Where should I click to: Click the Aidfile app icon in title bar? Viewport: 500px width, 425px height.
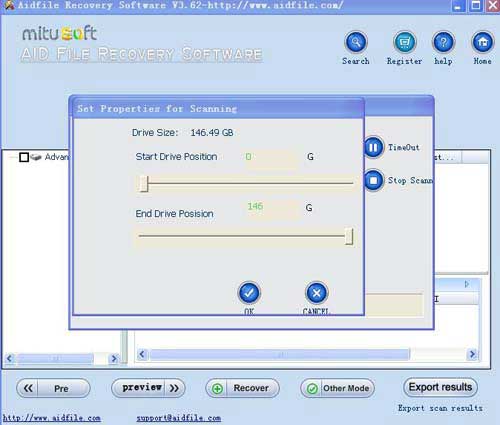click(x=8, y=5)
